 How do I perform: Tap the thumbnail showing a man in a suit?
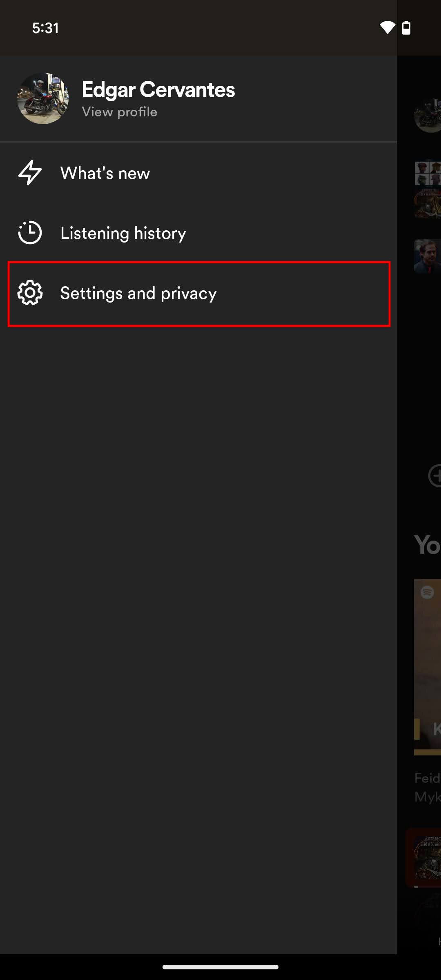tap(428, 256)
